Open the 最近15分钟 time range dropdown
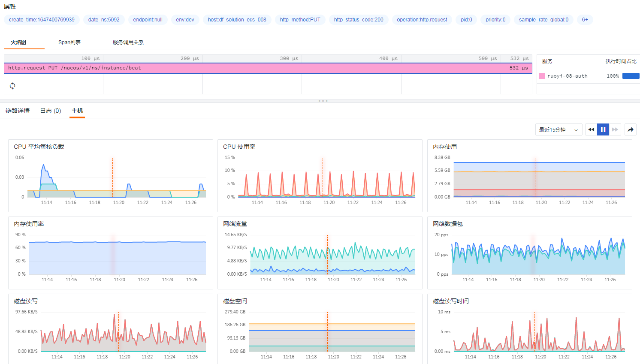Image resolution: width=640 pixels, height=364 pixels. (x=558, y=129)
